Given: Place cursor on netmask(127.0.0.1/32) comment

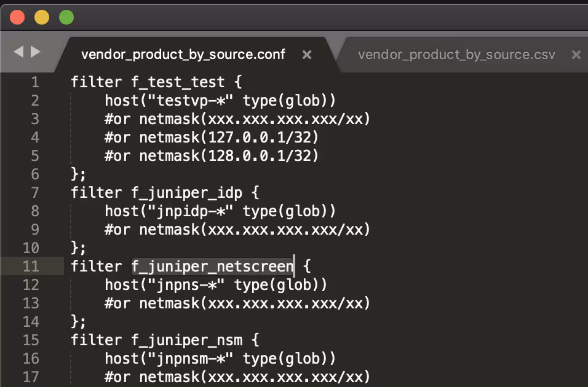Looking at the screenshot, I should click(x=229, y=137).
